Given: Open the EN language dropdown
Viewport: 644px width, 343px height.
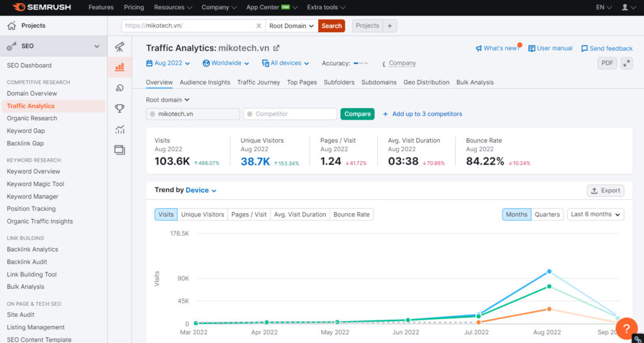Looking at the screenshot, I should pos(604,8).
